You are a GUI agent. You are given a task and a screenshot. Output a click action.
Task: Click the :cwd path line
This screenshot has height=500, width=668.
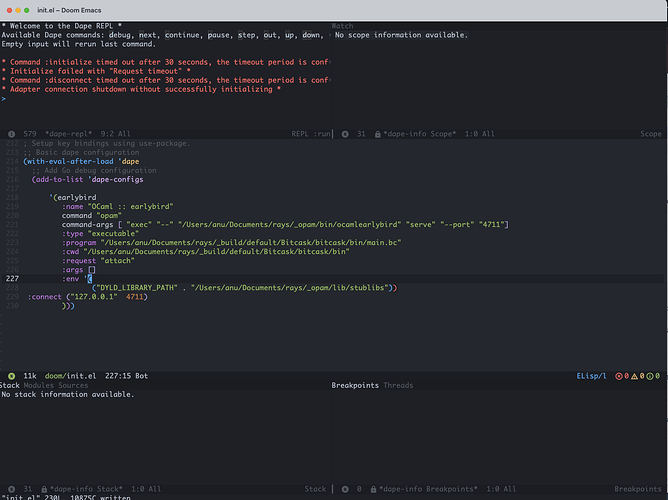[x=206, y=252]
